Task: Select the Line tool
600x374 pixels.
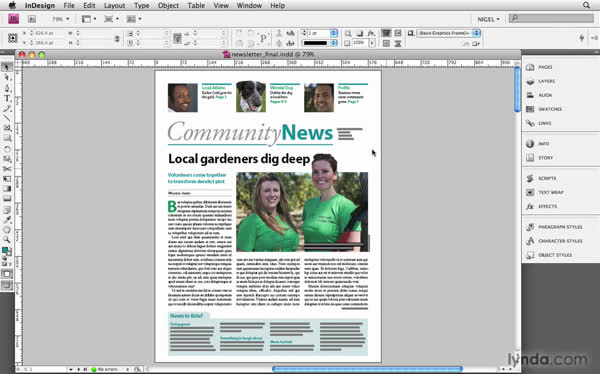Action: [x=7, y=118]
